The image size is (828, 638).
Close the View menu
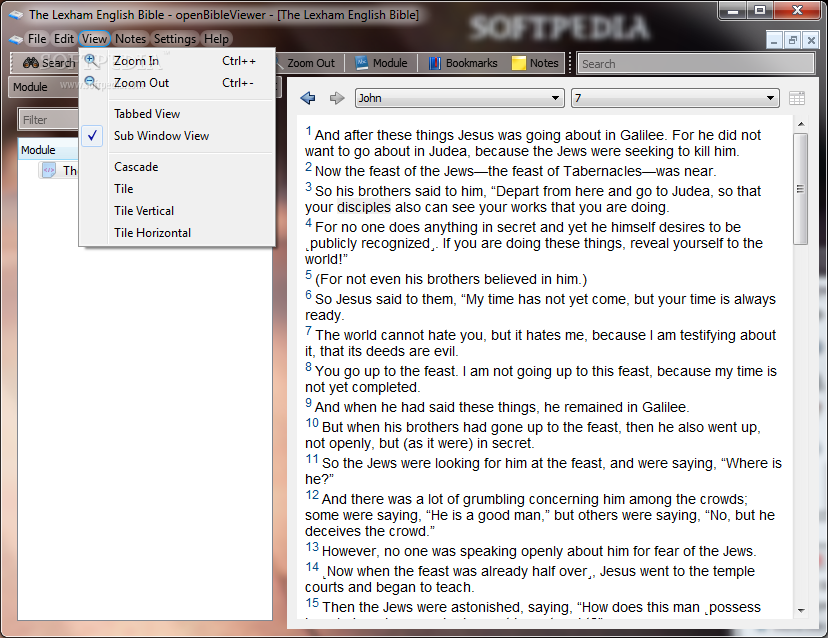point(95,39)
